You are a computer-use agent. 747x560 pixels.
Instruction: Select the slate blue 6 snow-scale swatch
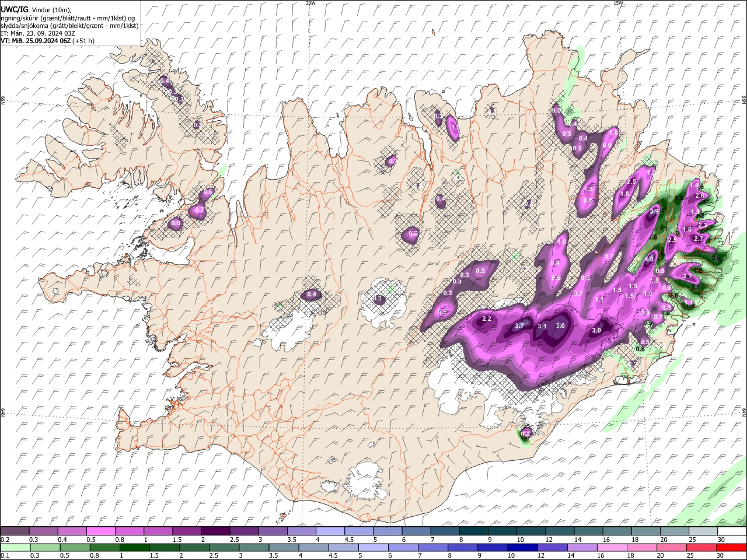click(416, 531)
